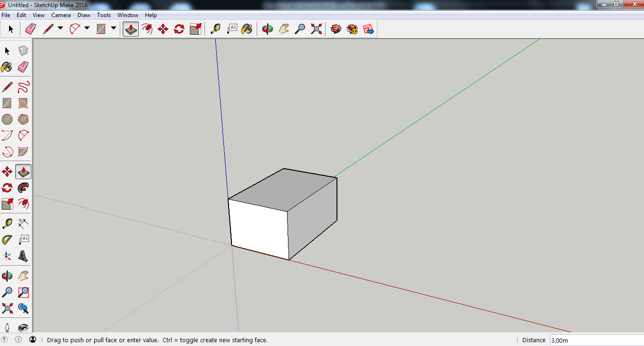Image resolution: width=644 pixels, height=346 pixels.
Task: Expand the Line tool dropdown arrow
Action: [60, 29]
